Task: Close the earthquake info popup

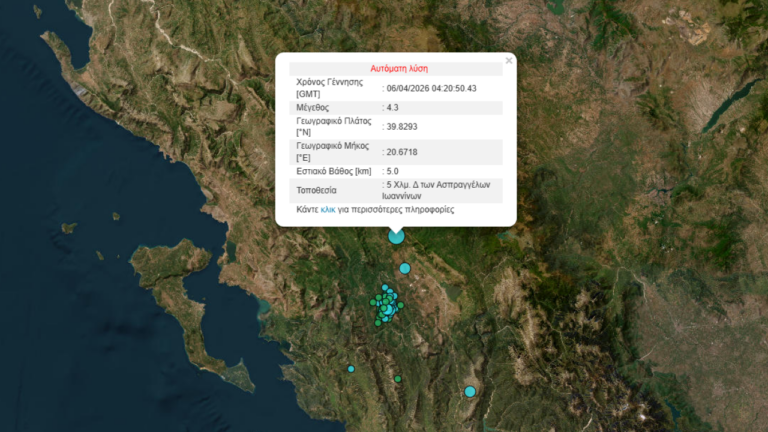Action: point(508,61)
